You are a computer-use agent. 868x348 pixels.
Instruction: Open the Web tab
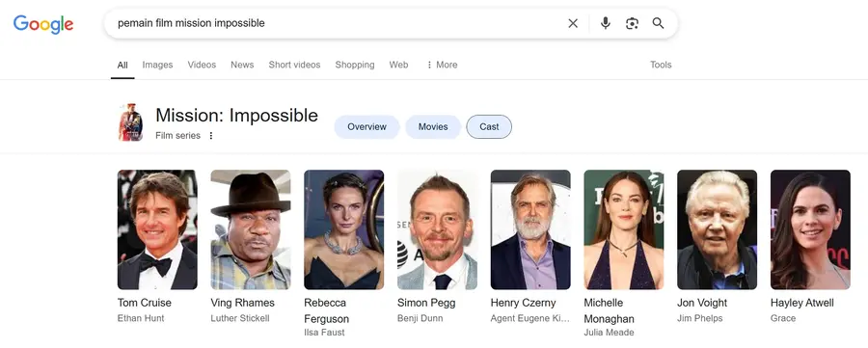tap(398, 65)
